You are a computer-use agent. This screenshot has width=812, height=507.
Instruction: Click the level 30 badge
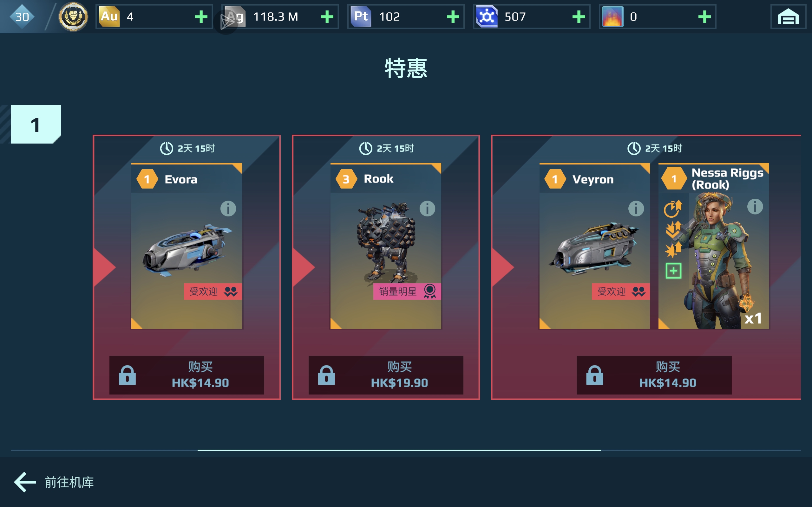tap(22, 17)
